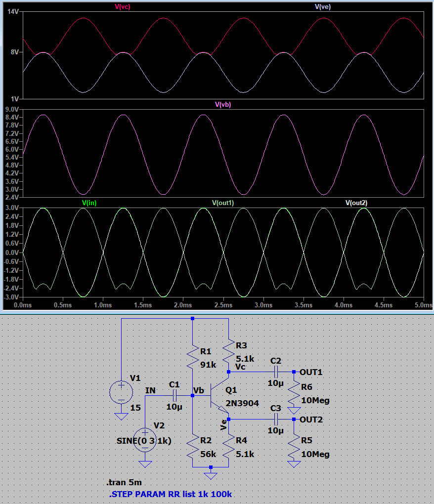Screen dimensions: 434x504
Task: Click the OUT1 net label
Action: click(311, 372)
